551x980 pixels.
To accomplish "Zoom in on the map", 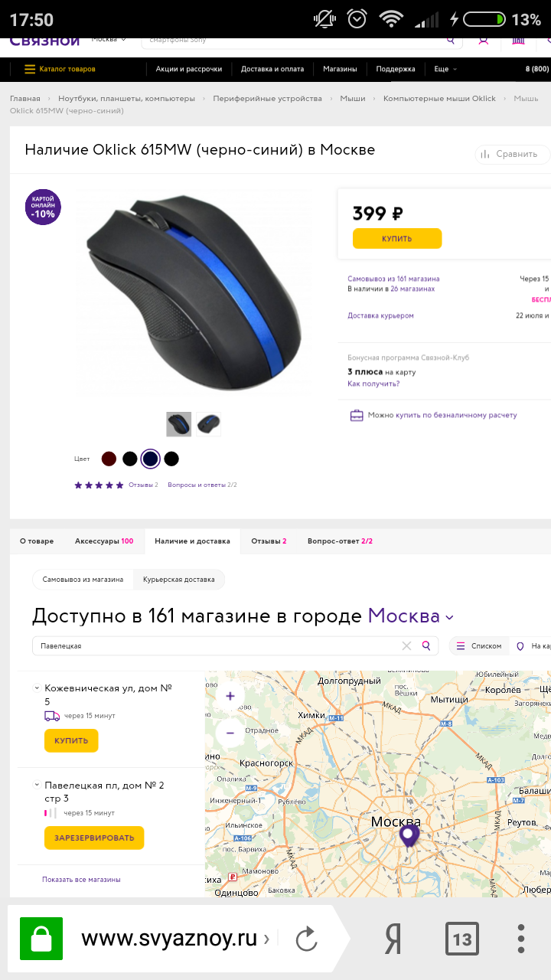I will (x=230, y=696).
